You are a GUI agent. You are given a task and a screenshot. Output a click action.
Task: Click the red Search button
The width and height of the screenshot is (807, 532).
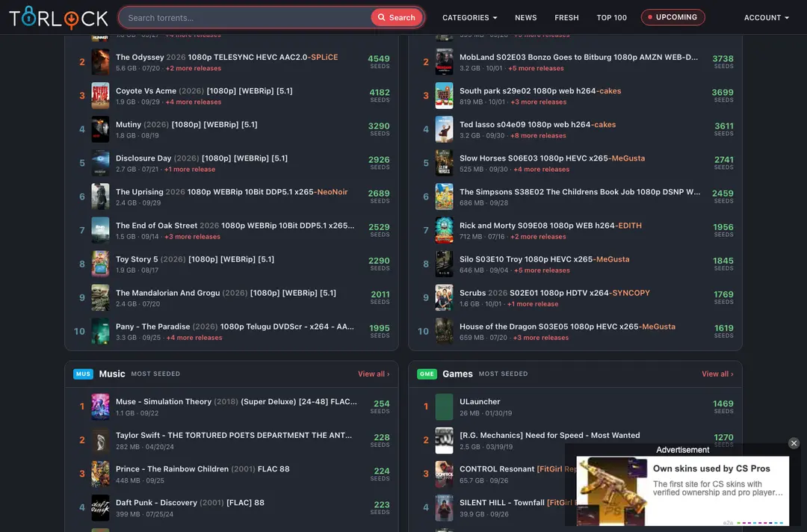pyautogui.click(x=396, y=17)
